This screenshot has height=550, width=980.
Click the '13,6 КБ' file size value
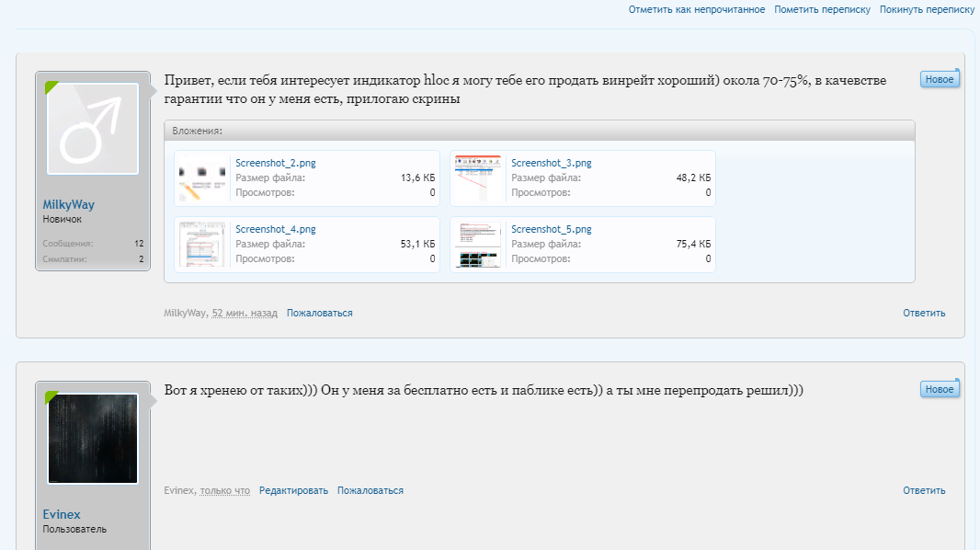click(x=417, y=178)
